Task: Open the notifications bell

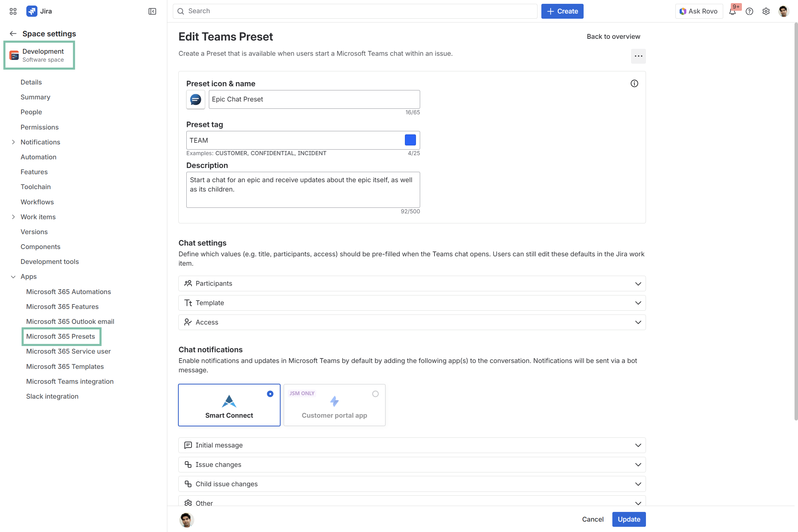Action: (732, 11)
